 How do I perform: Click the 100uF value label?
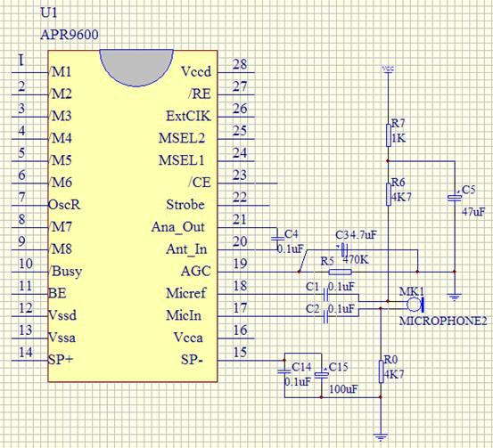tap(343, 389)
